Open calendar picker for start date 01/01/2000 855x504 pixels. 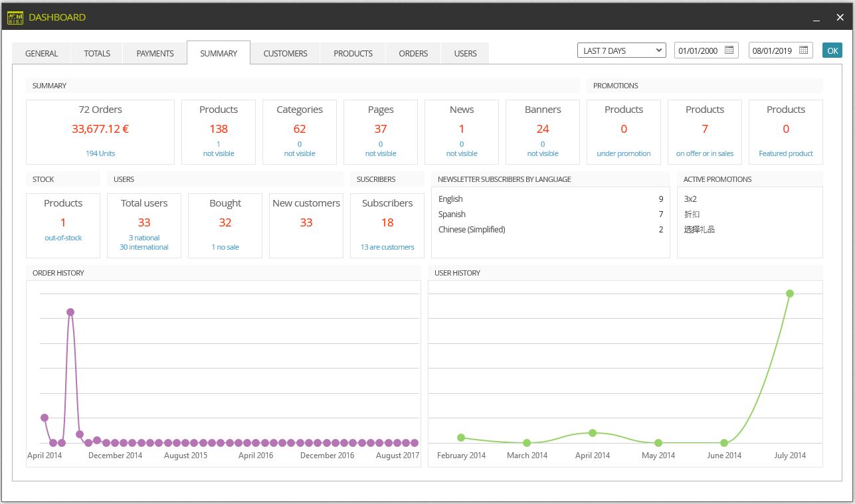pyautogui.click(x=729, y=50)
